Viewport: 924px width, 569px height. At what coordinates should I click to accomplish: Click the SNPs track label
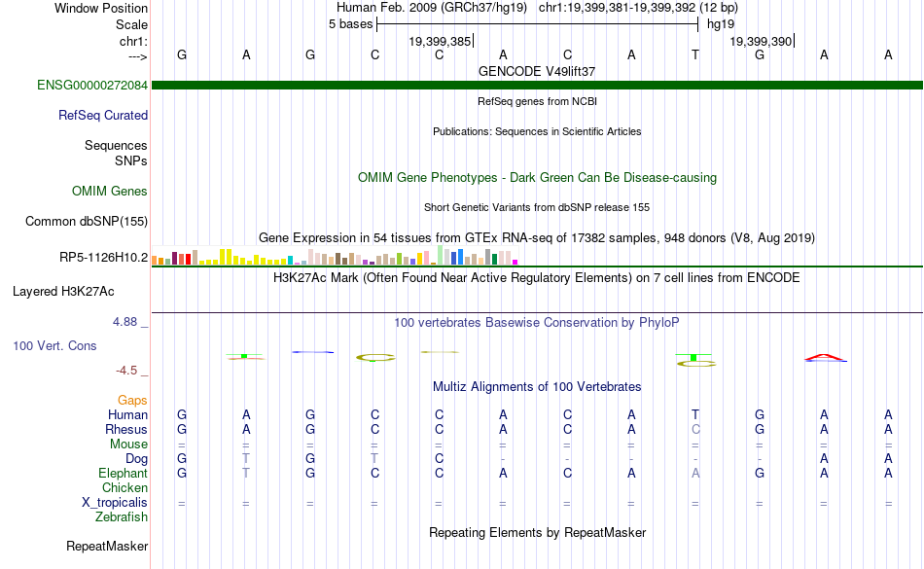click(x=131, y=160)
